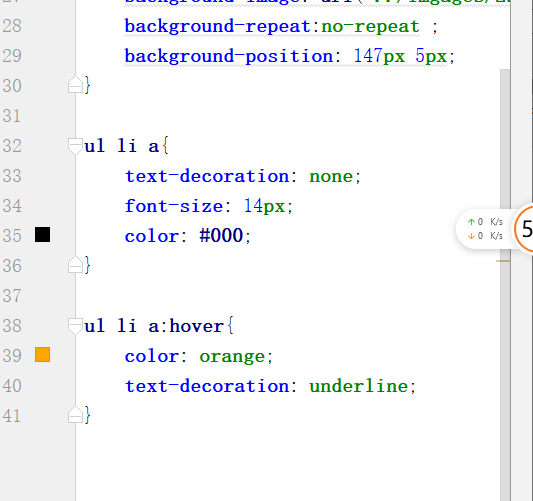Click the orange circle with the number 5
The image size is (533, 501).
tap(524, 229)
